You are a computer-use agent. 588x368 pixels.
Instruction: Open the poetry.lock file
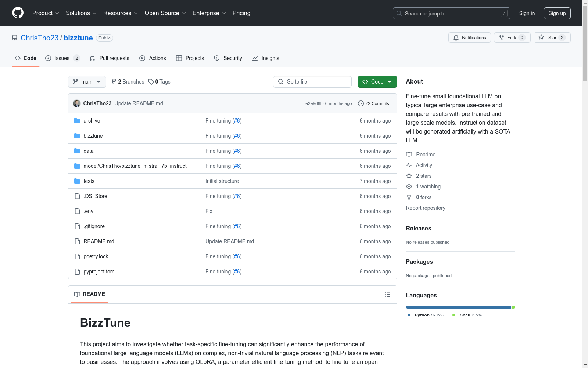point(96,256)
